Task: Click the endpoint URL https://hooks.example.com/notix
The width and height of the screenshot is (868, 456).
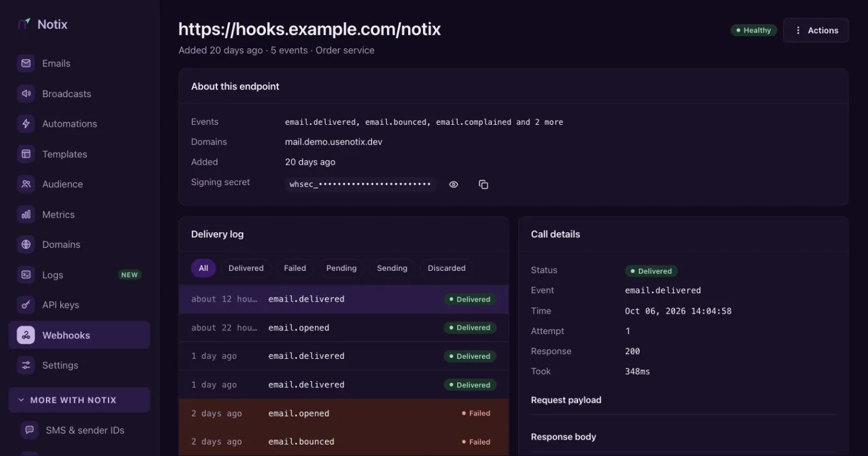Action: point(310,29)
